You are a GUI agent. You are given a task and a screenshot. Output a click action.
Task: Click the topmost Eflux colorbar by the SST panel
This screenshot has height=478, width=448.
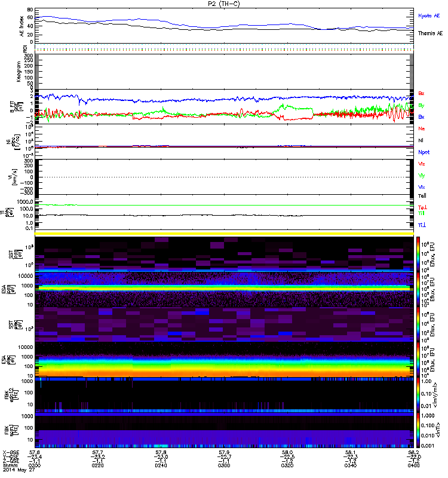[418, 254]
